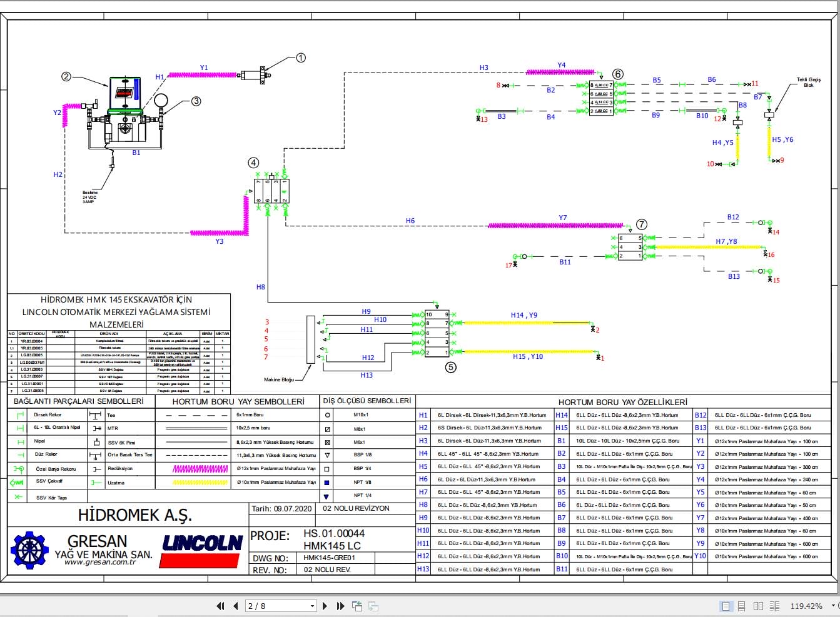The height and width of the screenshot is (617, 840).
Task: Enable continuous scrolling page layout
Action: [x=742, y=606]
